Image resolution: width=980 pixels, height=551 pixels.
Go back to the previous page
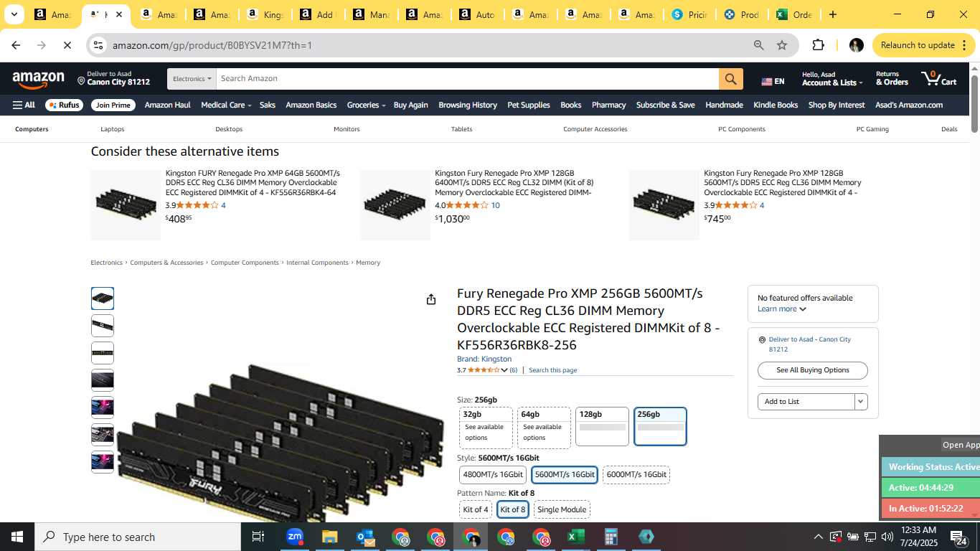coord(16,45)
